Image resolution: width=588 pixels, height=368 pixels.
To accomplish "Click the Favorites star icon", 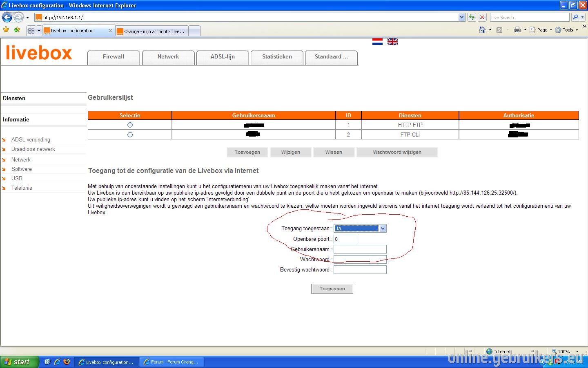I will pyautogui.click(x=6, y=30).
